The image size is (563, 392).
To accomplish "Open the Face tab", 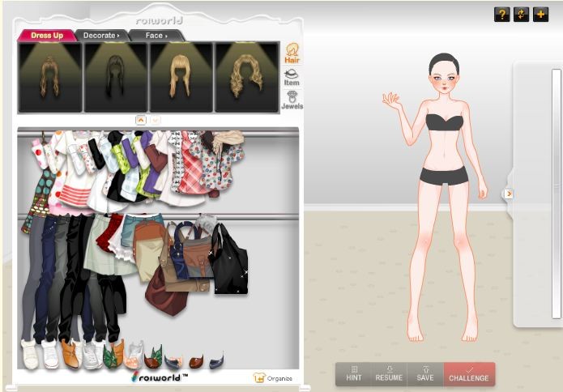I will (156, 36).
